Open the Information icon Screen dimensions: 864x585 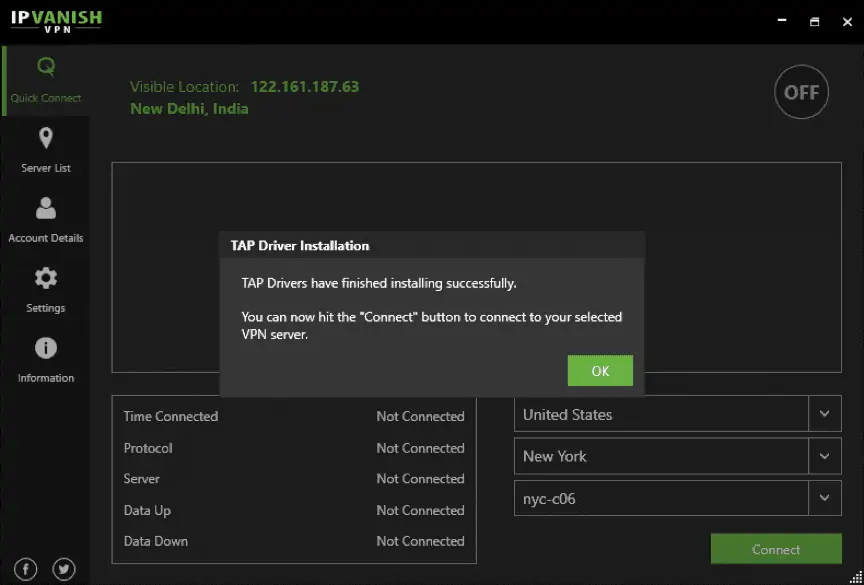46,348
